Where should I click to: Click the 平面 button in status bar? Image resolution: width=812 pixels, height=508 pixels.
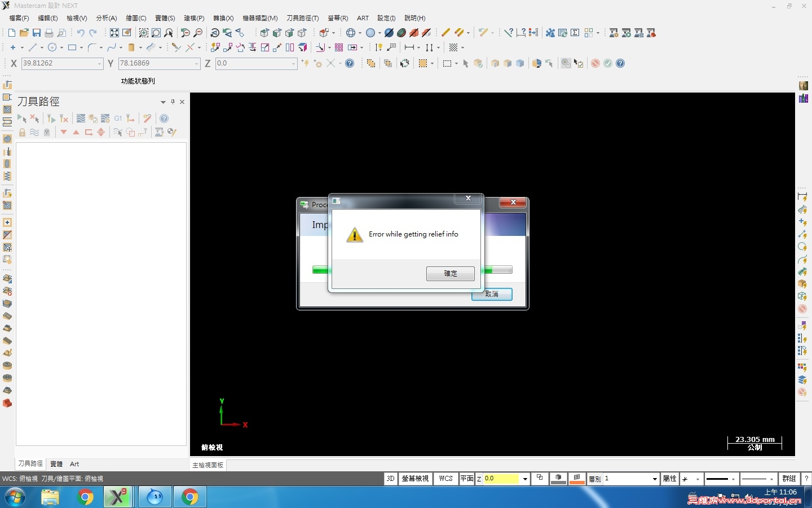pyautogui.click(x=467, y=479)
